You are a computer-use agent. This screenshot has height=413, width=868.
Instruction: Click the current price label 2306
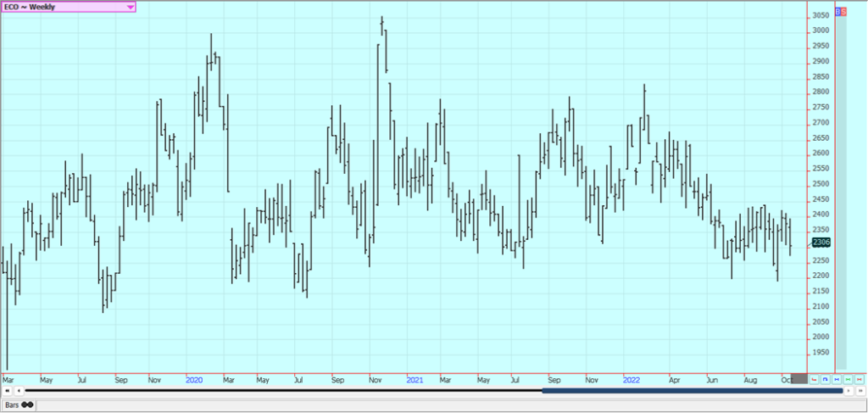tap(821, 242)
